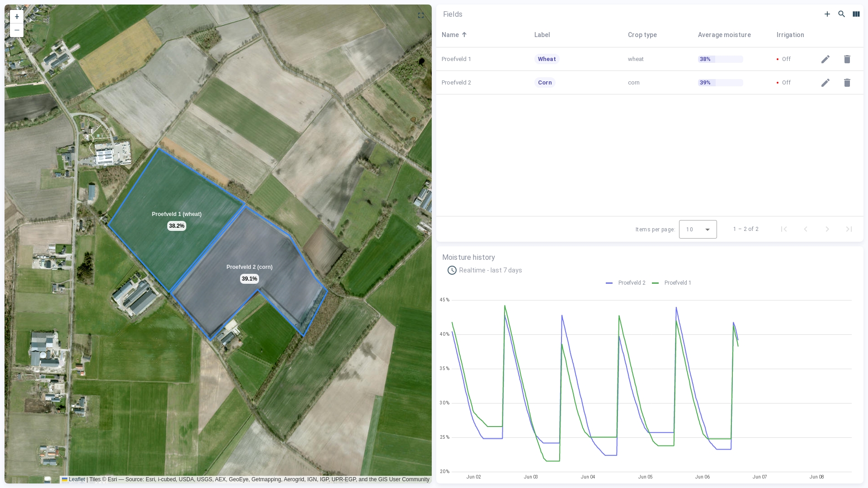This screenshot has height=488, width=868.
Task: Click the 39.1% moisture badge
Action: click(x=250, y=279)
